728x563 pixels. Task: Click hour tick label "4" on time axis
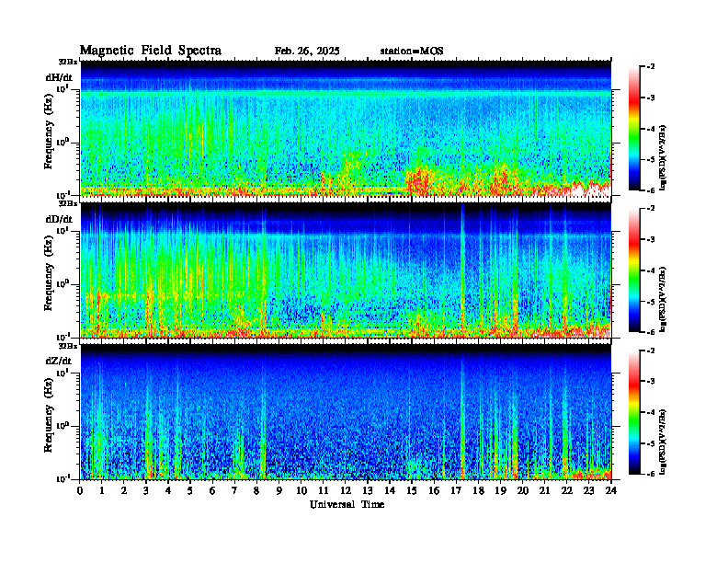tap(168, 491)
